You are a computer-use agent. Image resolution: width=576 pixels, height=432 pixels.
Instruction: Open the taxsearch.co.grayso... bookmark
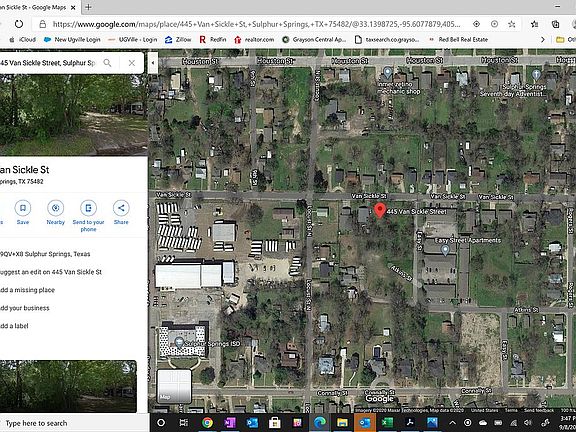(x=387, y=39)
